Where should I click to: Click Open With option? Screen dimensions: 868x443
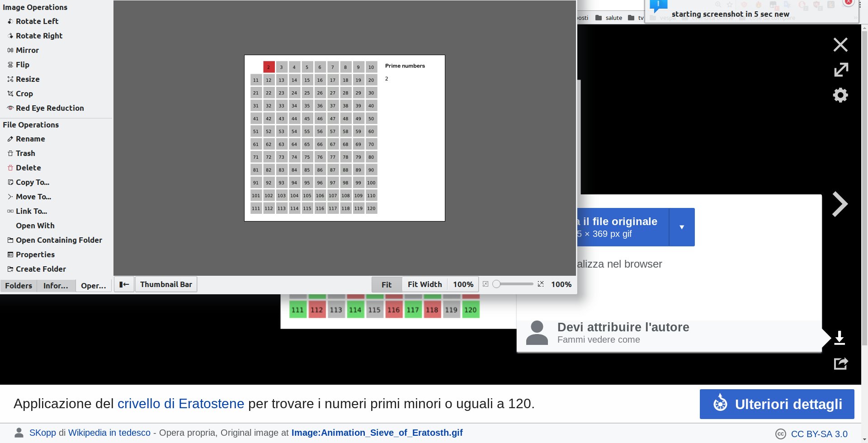tap(35, 226)
